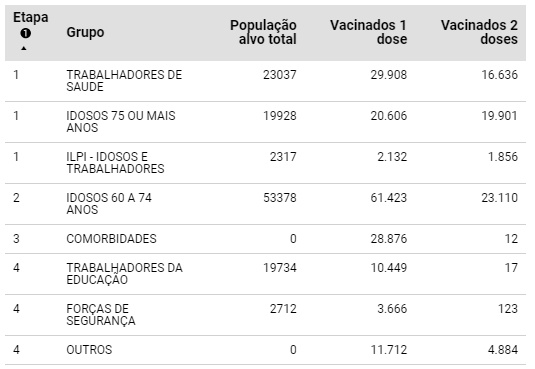Image resolution: width=535 pixels, height=369 pixels.
Task: Click the info icon under Etapa
Action: click(26, 33)
